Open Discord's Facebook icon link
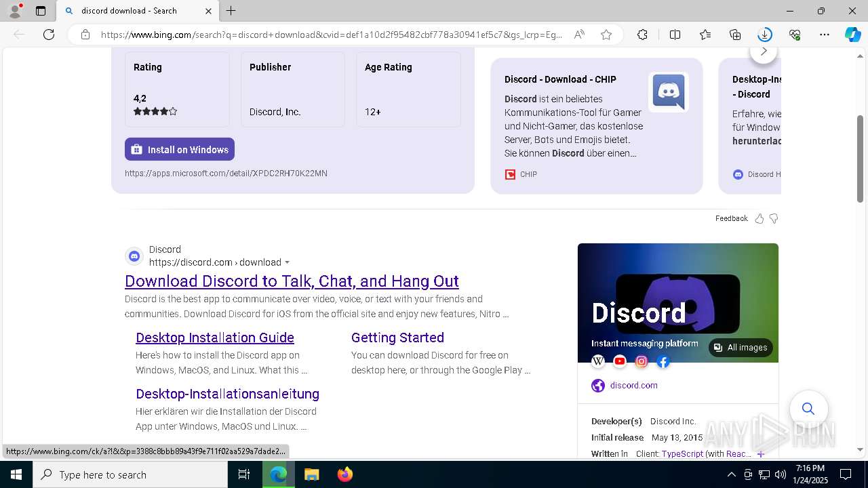Image resolution: width=868 pixels, height=488 pixels. (x=663, y=361)
